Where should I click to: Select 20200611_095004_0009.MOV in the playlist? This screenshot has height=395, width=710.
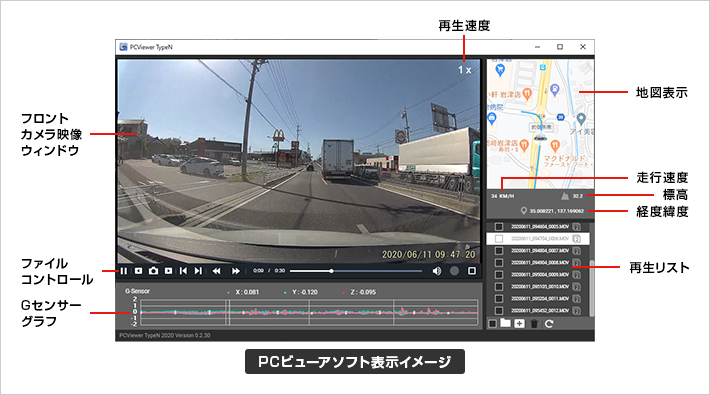(x=540, y=275)
